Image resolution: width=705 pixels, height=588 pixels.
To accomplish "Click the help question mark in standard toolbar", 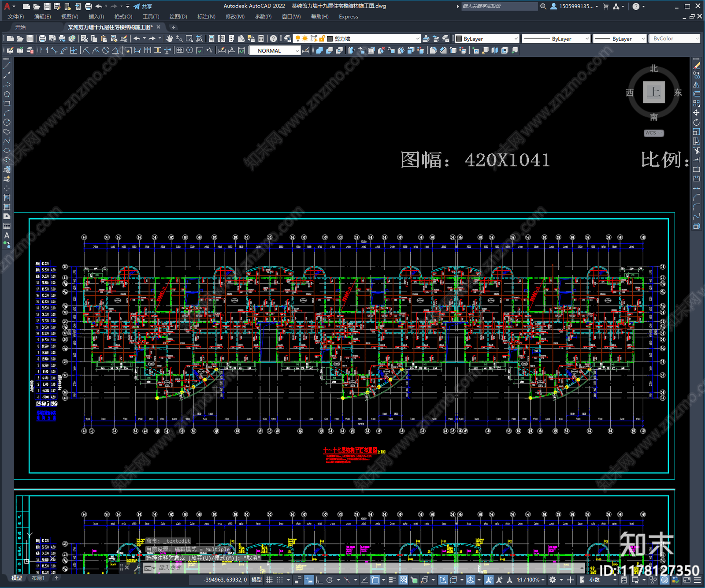I will click(273, 39).
